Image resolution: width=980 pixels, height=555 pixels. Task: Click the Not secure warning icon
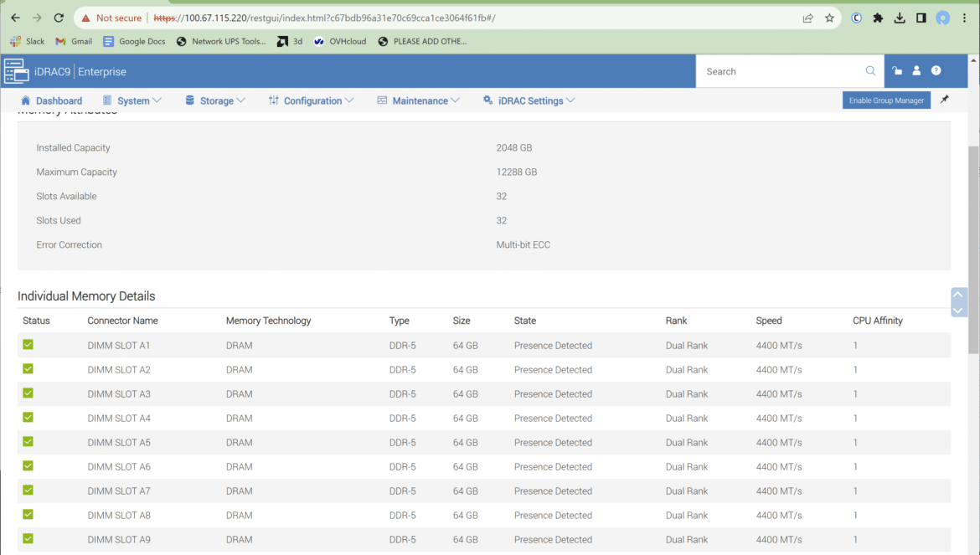point(86,18)
